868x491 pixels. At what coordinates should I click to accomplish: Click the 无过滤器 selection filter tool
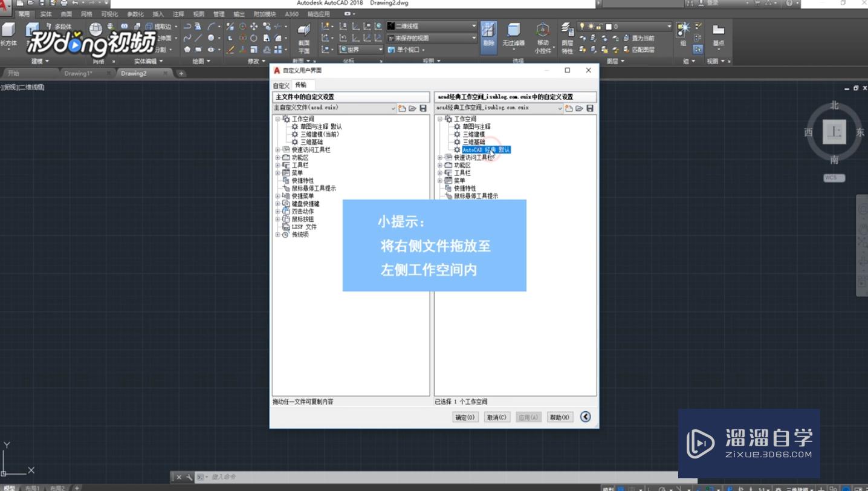[x=513, y=35]
